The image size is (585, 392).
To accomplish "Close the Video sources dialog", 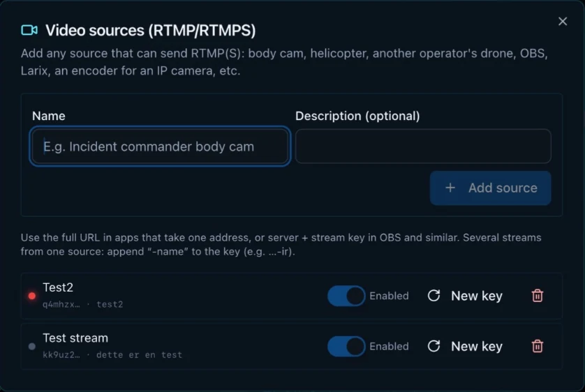I will tap(563, 21).
